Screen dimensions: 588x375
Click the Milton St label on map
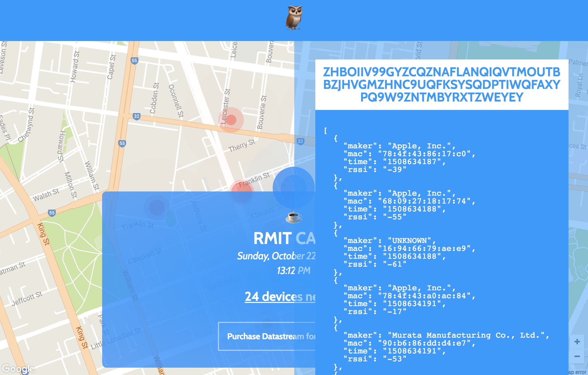tap(71, 185)
